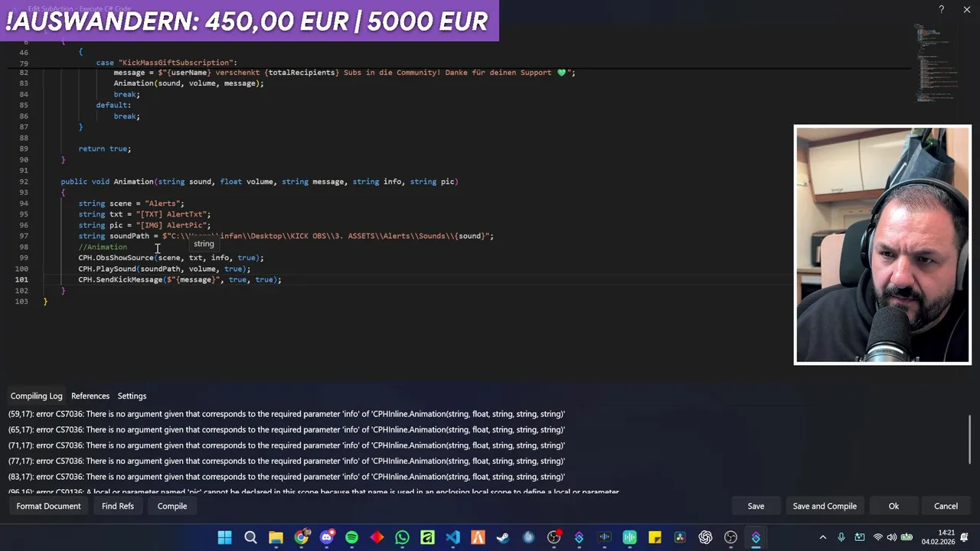Open the orange letter A taskbar app
The image size is (980, 551).
click(x=478, y=537)
